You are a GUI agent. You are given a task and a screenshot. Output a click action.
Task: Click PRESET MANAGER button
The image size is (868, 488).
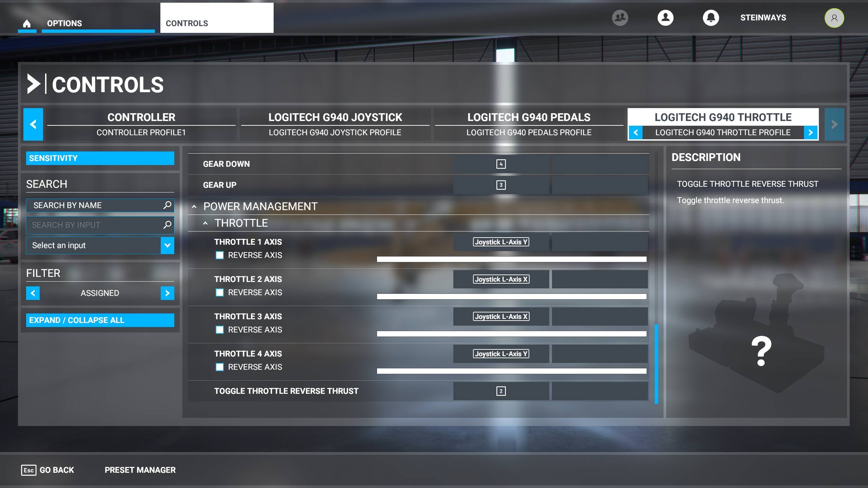(139, 470)
